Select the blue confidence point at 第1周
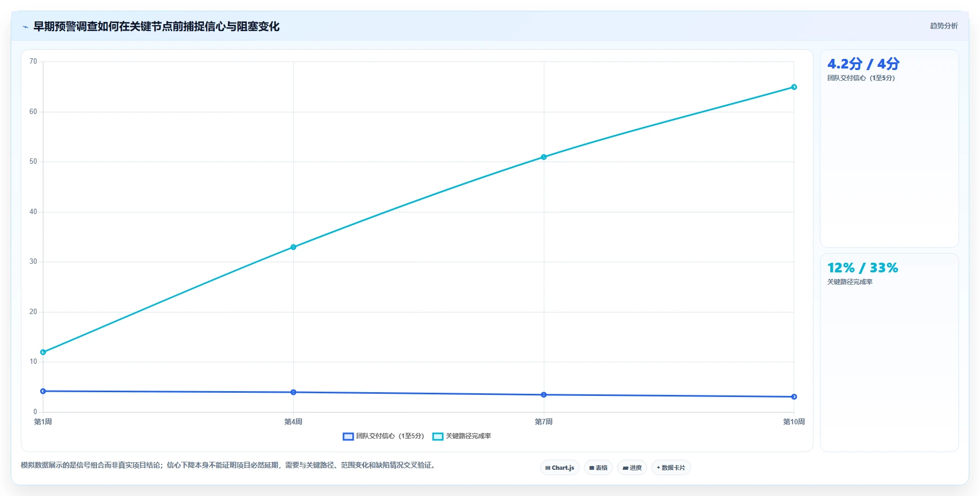The width and height of the screenshot is (980, 496). [43, 391]
